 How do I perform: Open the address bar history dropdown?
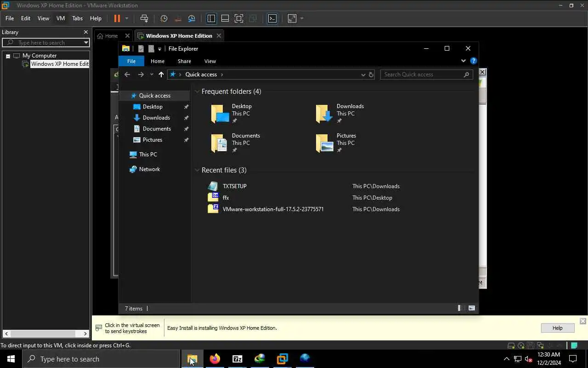(363, 75)
